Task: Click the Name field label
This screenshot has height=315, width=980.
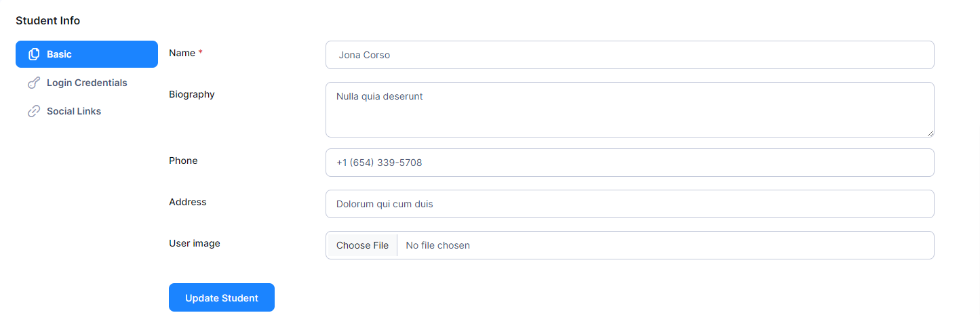Action: click(182, 53)
